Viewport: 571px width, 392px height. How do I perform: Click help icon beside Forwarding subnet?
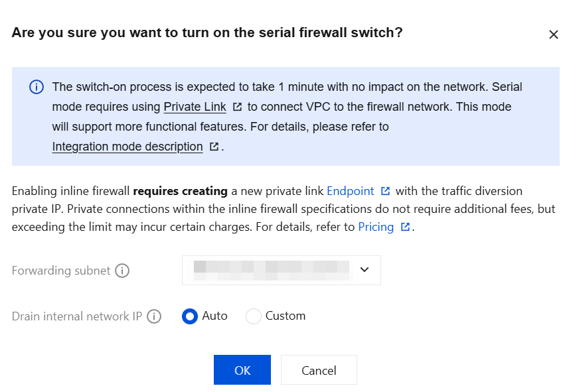(x=122, y=271)
